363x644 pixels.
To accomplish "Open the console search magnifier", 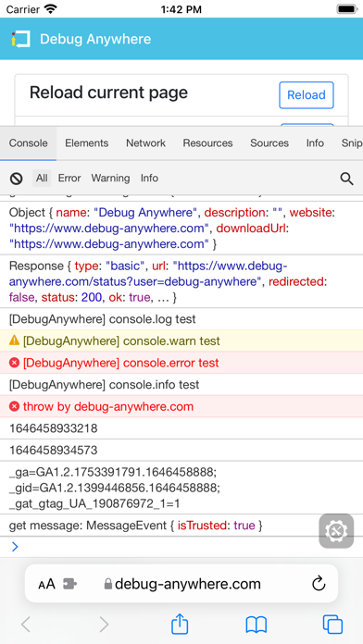I will point(346,179).
